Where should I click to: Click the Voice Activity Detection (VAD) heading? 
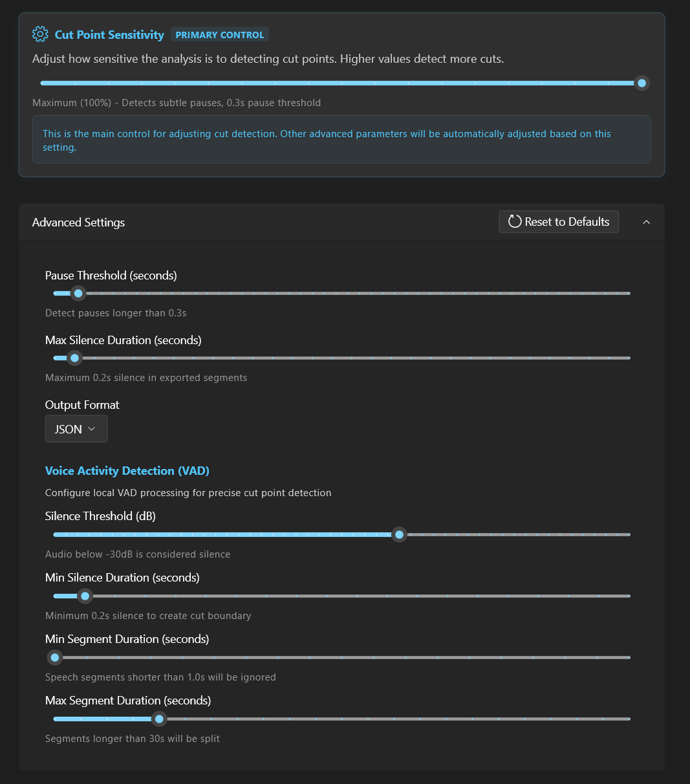pyautogui.click(x=127, y=471)
